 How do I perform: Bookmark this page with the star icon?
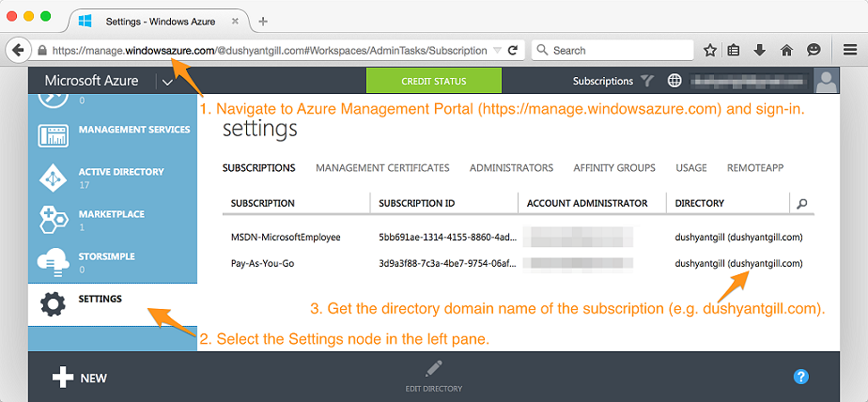pyautogui.click(x=710, y=50)
